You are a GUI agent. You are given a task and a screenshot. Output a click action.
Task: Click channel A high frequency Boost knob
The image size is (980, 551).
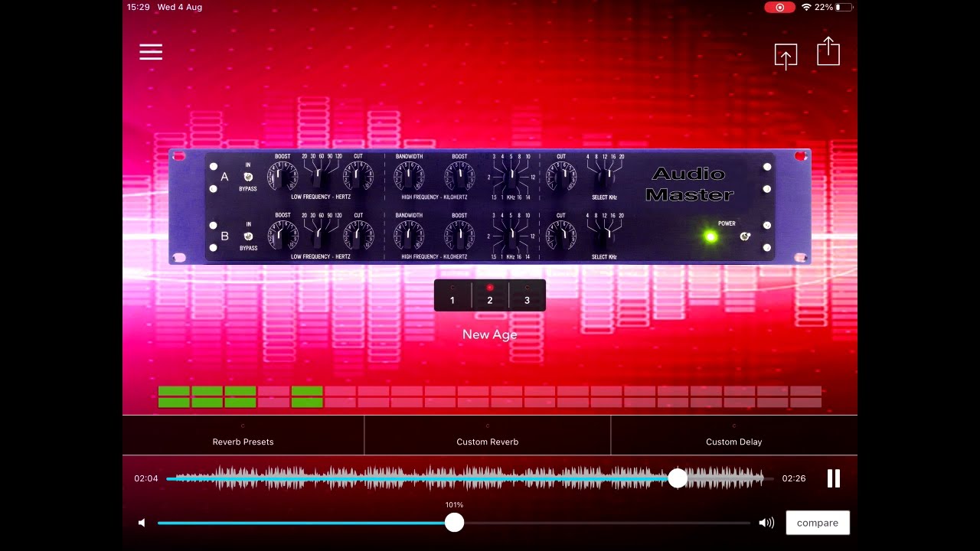[x=459, y=177]
